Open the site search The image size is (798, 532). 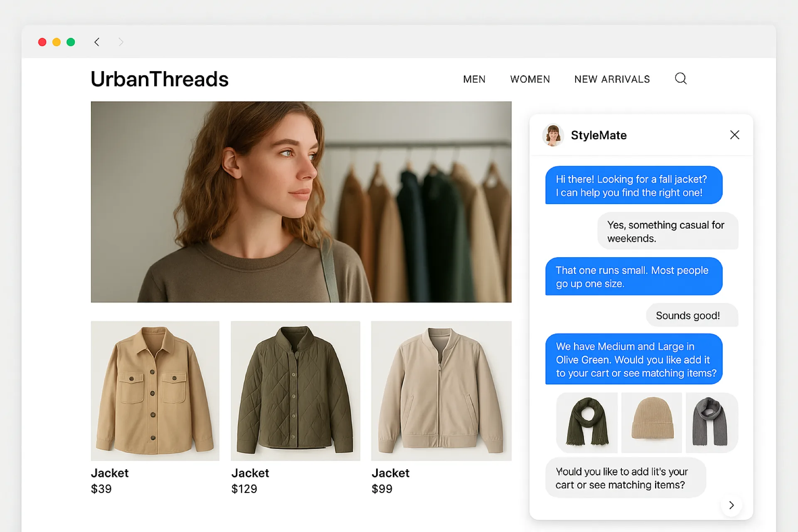coord(681,79)
